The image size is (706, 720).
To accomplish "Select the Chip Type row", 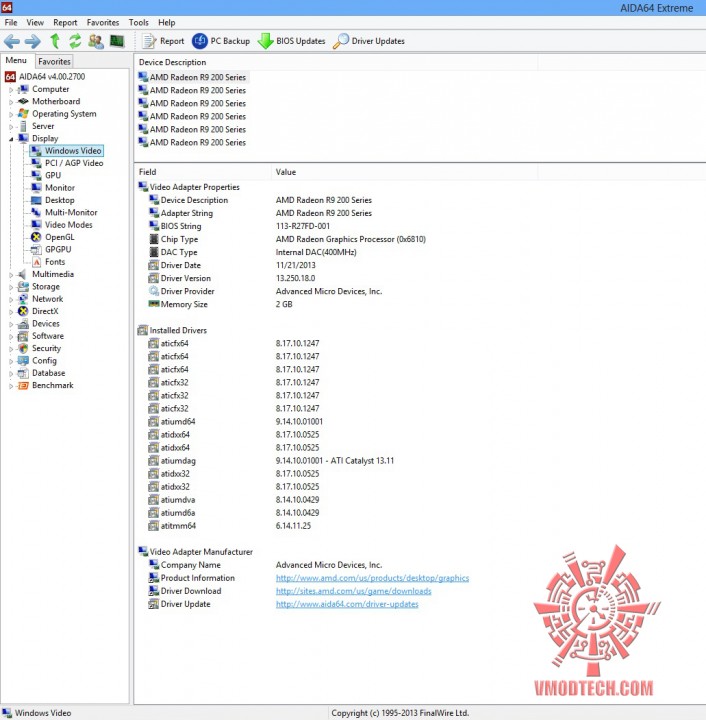I will [x=287, y=239].
